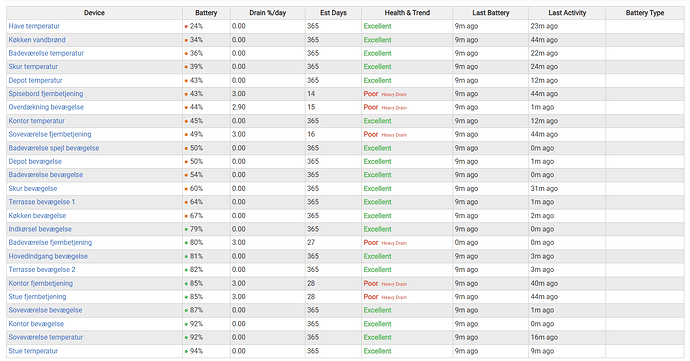Open Stue fjernbetjening device link
Viewport: 690px width, 361px height.
[37, 297]
